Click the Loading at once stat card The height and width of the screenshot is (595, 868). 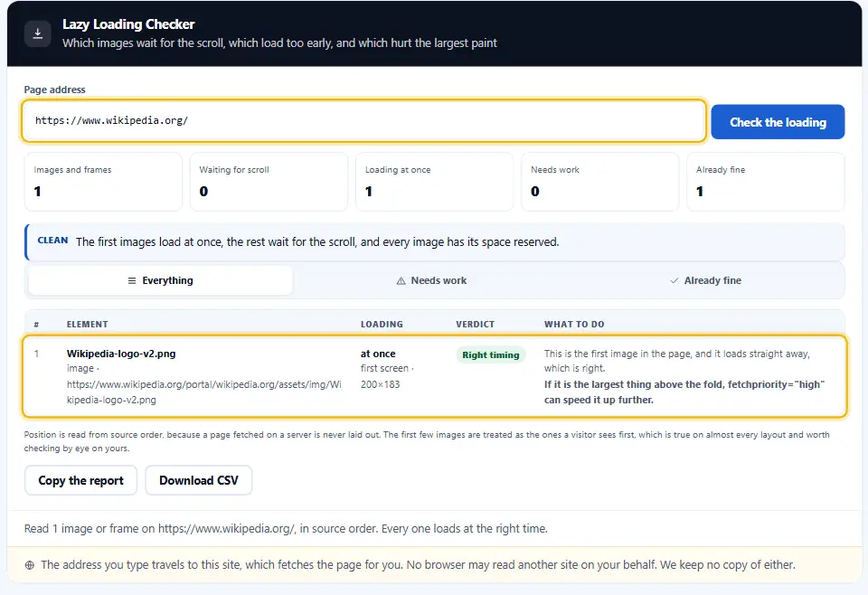click(435, 182)
